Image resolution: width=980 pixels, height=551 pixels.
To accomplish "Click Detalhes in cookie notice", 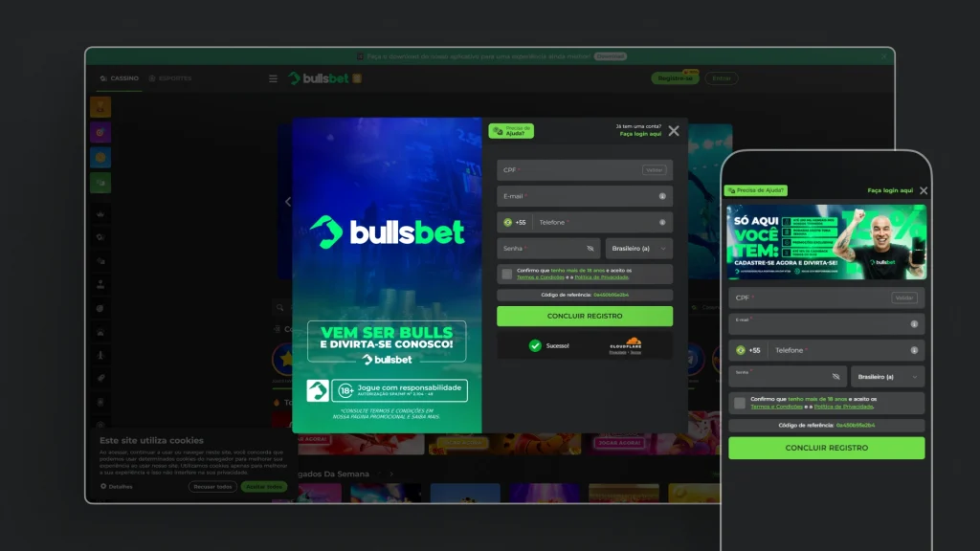I will pyautogui.click(x=117, y=487).
